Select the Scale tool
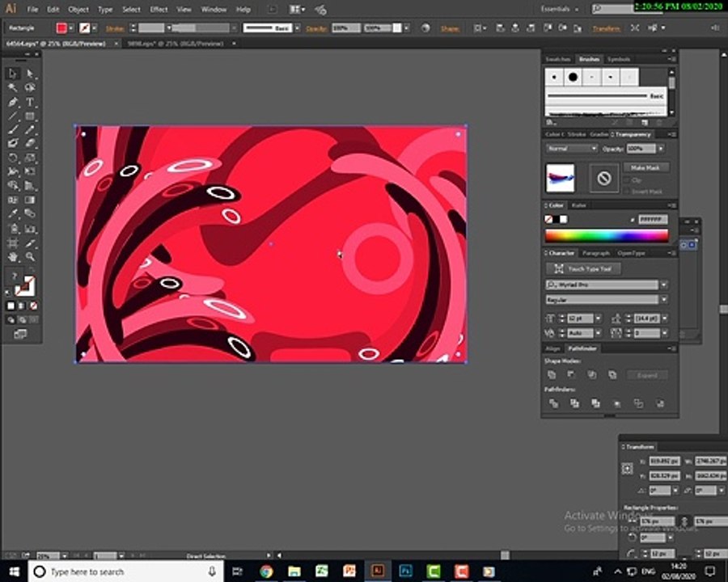Viewport: 728px width, 582px height. pos(30,158)
